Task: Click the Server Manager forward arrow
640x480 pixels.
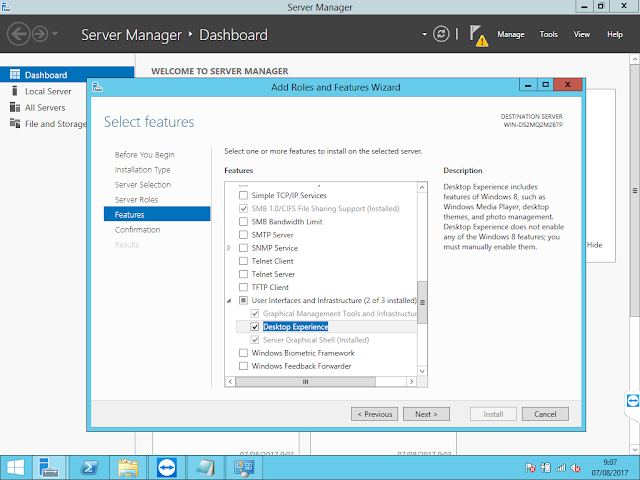Action: pyautogui.click(x=40, y=34)
